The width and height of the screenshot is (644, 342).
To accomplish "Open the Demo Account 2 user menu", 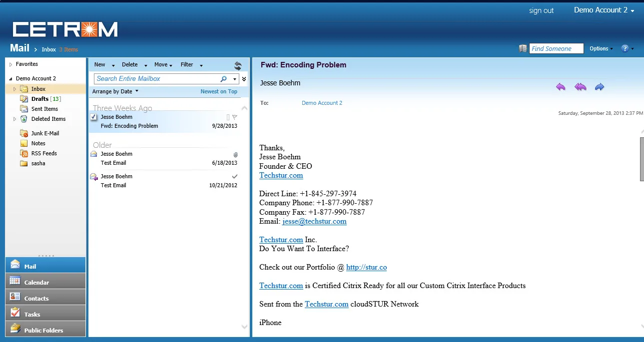I will 604,10.
